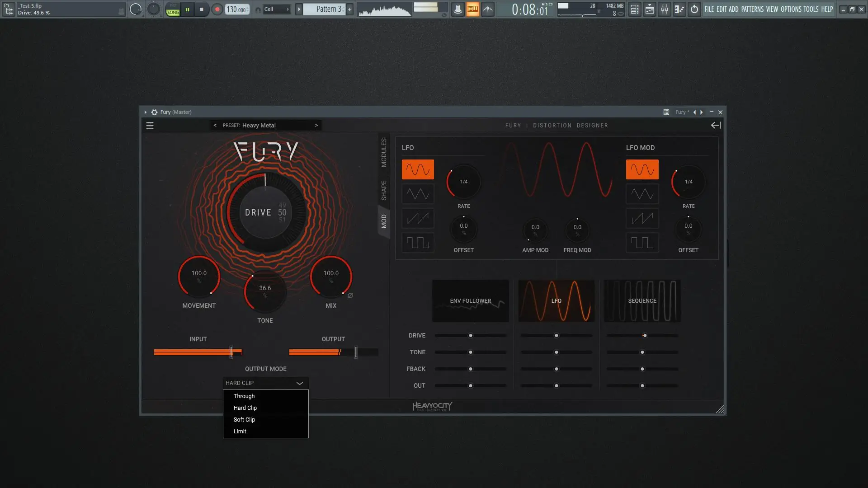Viewport: 868px width, 488px height.
Task: Choose Soft Clip from output mode list
Action: pos(244,419)
